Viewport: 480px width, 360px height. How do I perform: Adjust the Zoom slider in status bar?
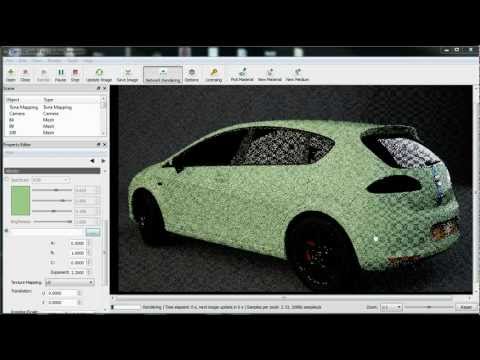pyautogui.click(x=429, y=307)
